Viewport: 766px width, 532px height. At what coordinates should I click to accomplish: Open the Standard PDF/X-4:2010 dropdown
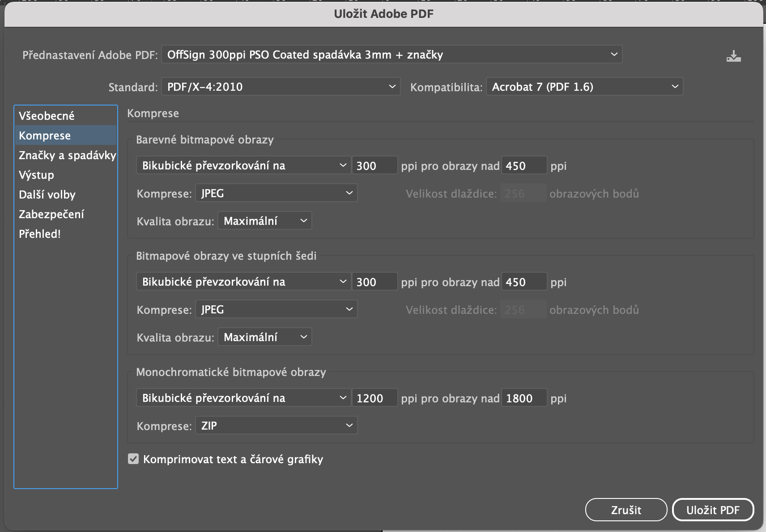[281, 87]
